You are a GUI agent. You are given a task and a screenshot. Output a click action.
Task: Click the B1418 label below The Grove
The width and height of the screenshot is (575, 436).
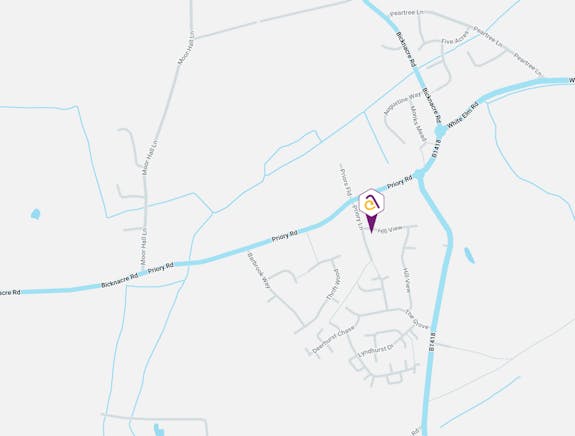432,342
